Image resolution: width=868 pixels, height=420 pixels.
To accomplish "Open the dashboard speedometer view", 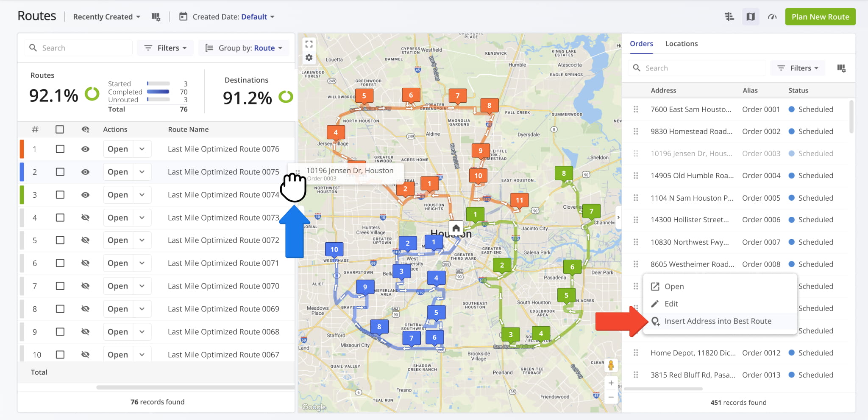I will click(x=772, y=17).
